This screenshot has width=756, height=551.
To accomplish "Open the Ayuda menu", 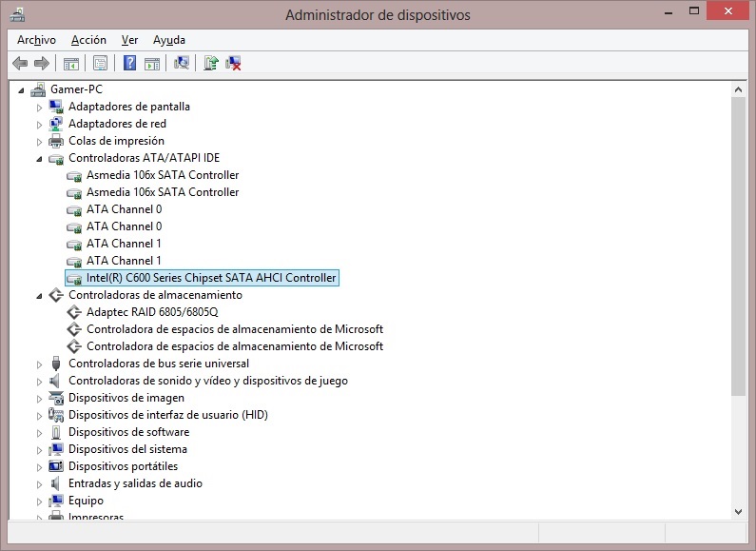I will (x=169, y=40).
